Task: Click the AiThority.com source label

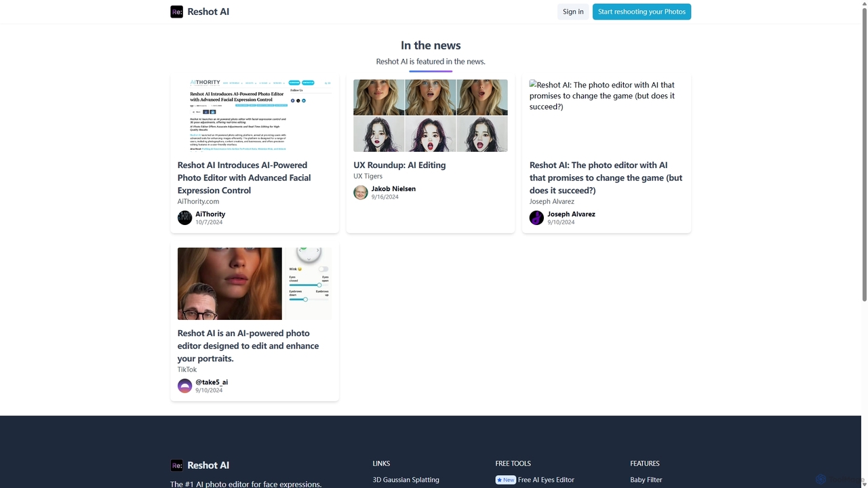Action: point(198,201)
